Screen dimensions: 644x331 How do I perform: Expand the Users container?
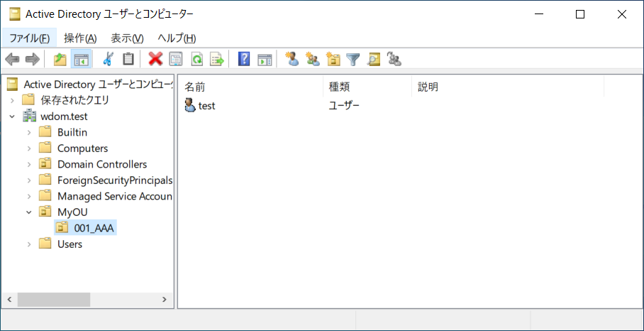(29, 244)
